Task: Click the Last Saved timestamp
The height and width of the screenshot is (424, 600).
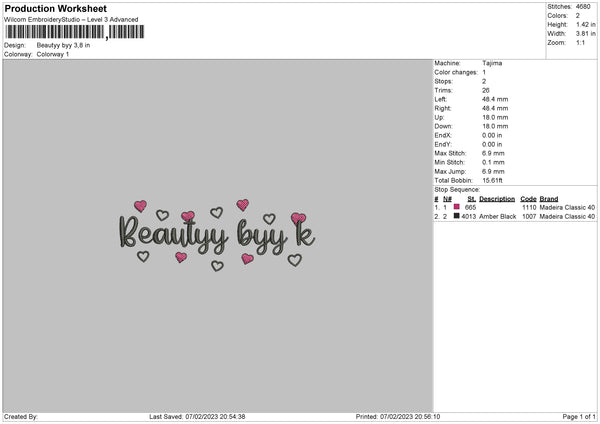Action: coord(196,416)
